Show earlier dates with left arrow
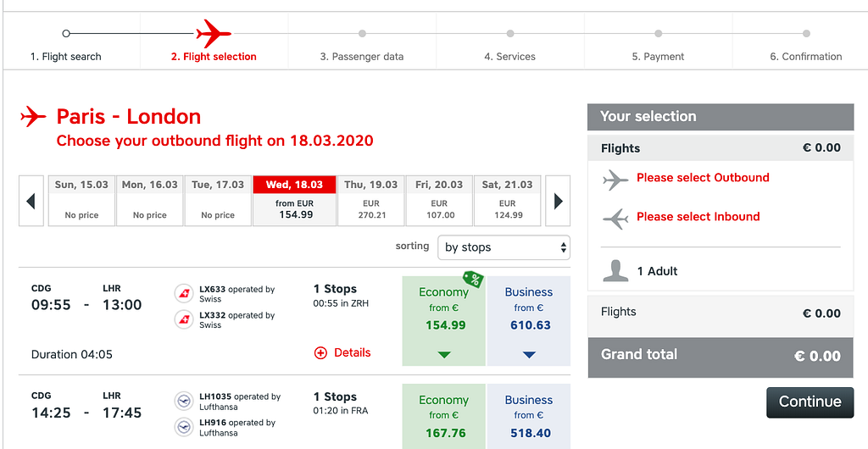The height and width of the screenshot is (449, 868). (31, 201)
